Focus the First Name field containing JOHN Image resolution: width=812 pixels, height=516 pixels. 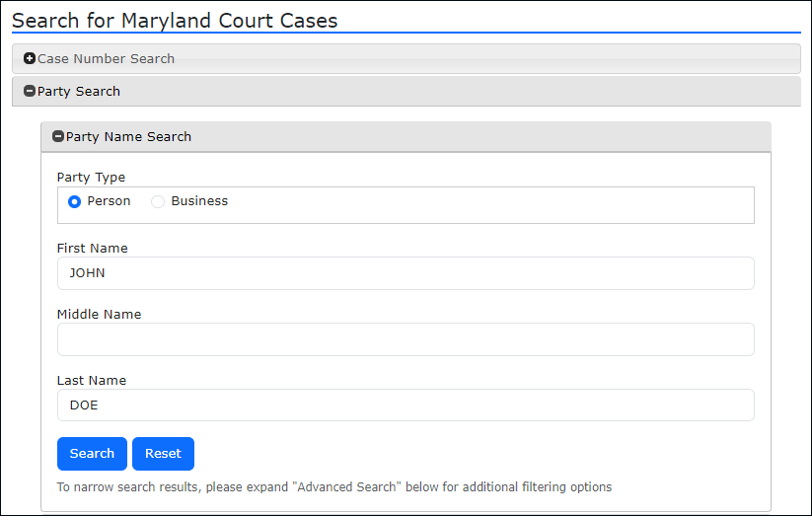coord(406,273)
